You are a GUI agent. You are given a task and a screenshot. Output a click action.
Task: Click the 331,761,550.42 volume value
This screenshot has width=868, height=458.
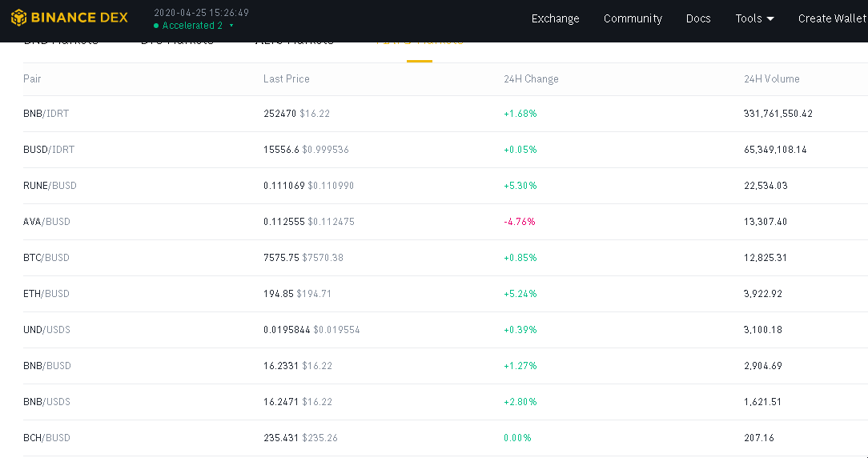point(778,114)
